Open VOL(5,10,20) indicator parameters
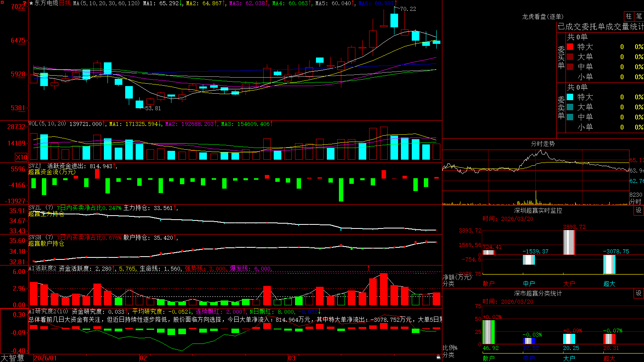644x362 pixels. pos(47,123)
